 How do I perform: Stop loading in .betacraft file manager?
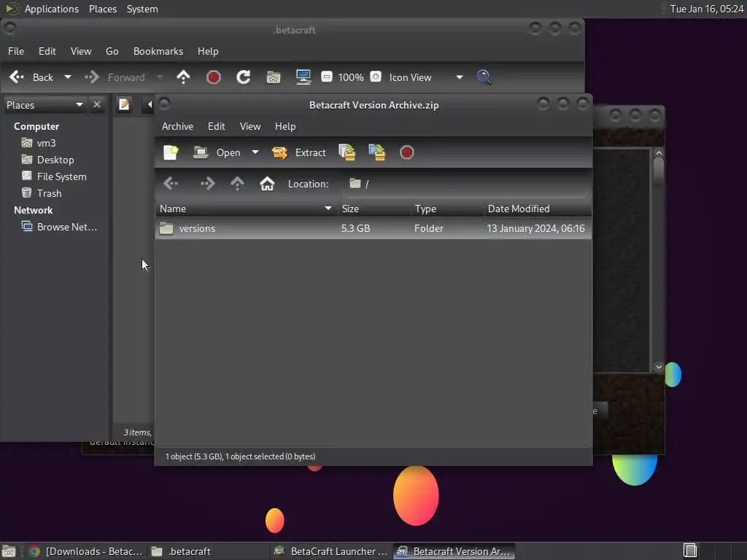pos(214,77)
